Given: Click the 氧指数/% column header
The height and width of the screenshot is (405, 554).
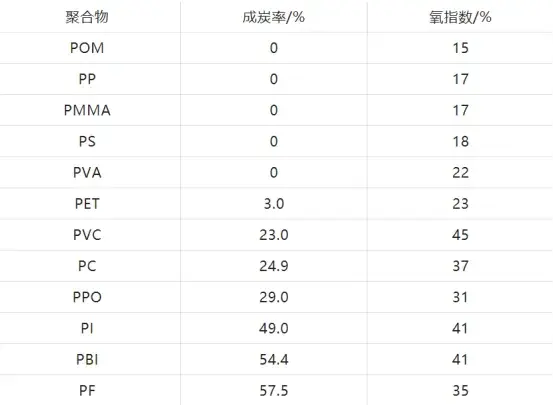Looking at the screenshot, I should 460,17.
